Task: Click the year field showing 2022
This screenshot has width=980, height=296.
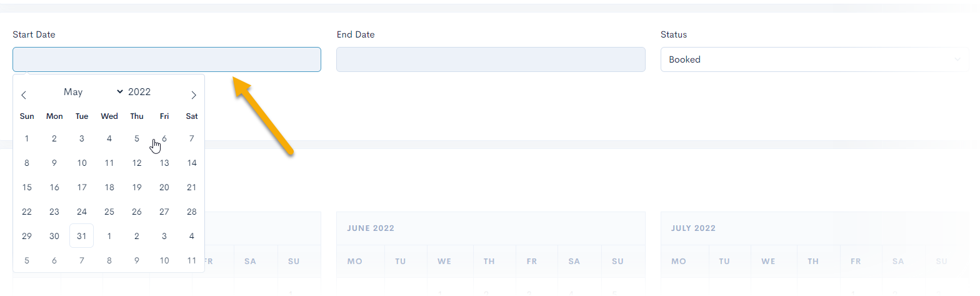Action: coord(139,92)
